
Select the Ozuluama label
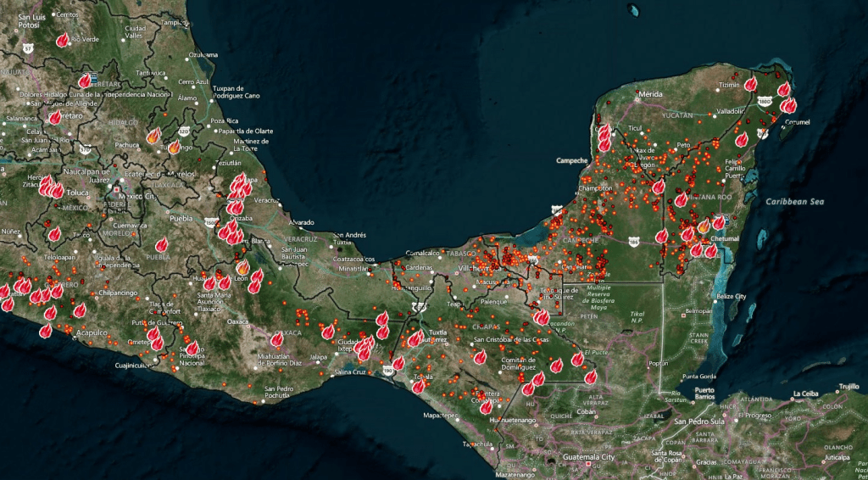[203, 55]
